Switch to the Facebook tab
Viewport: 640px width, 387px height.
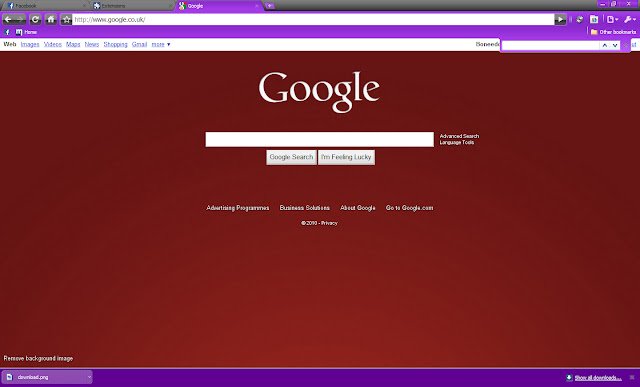pos(45,6)
